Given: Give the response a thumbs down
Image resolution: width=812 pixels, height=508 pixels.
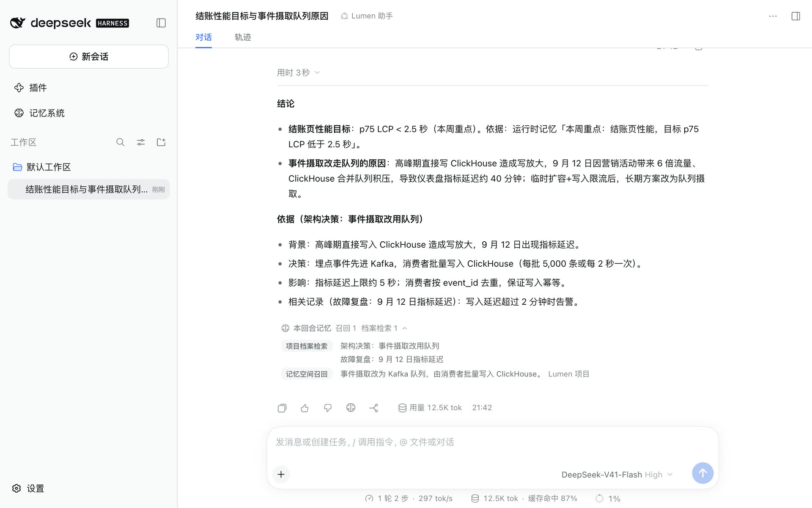Looking at the screenshot, I should pyautogui.click(x=328, y=408).
